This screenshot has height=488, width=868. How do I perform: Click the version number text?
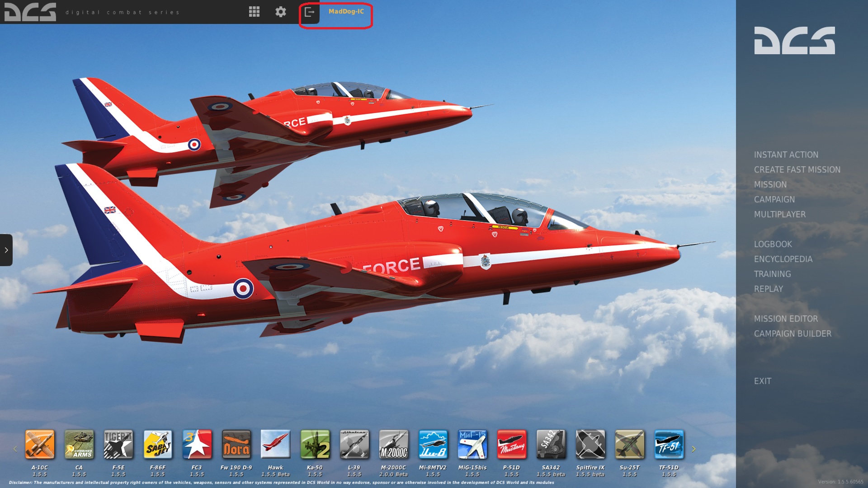[840, 482]
